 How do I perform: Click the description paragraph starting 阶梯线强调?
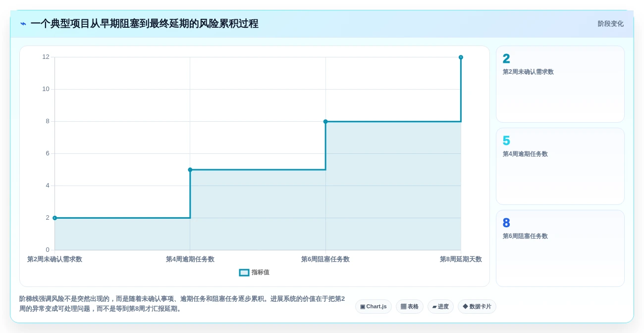182,304
